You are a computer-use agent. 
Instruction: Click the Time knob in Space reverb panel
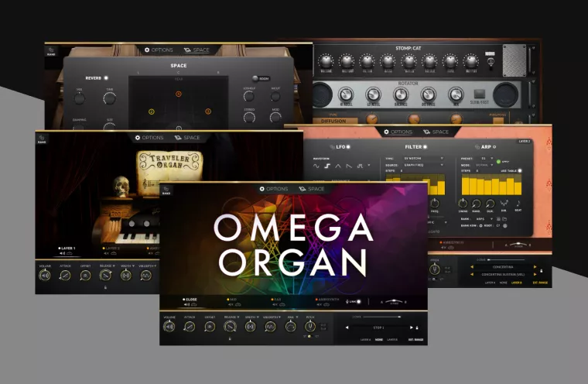coord(109,98)
